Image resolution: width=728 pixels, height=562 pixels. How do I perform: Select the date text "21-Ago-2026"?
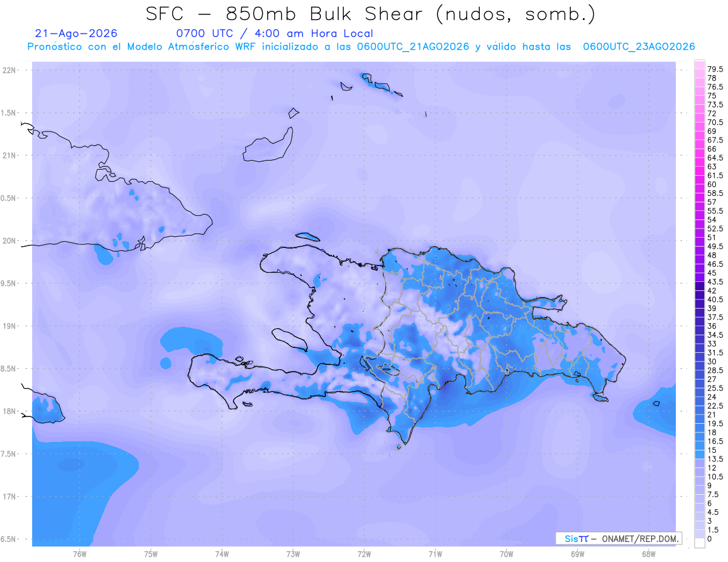pos(76,33)
